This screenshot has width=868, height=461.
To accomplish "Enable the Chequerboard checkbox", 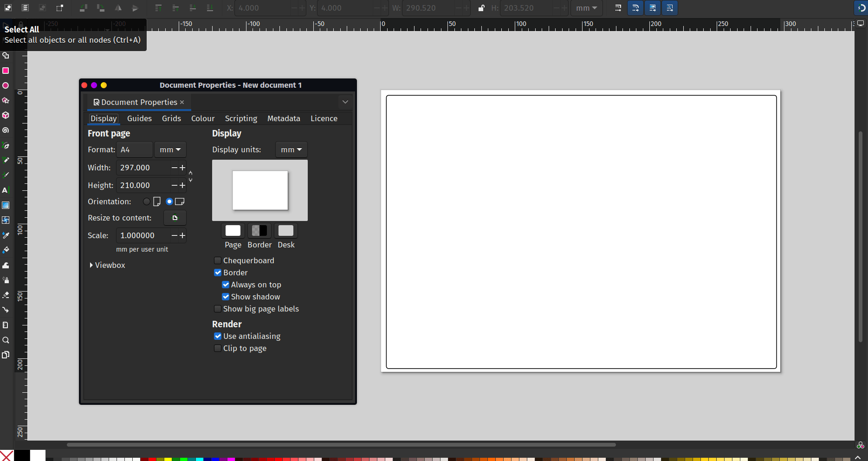I will (218, 260).
